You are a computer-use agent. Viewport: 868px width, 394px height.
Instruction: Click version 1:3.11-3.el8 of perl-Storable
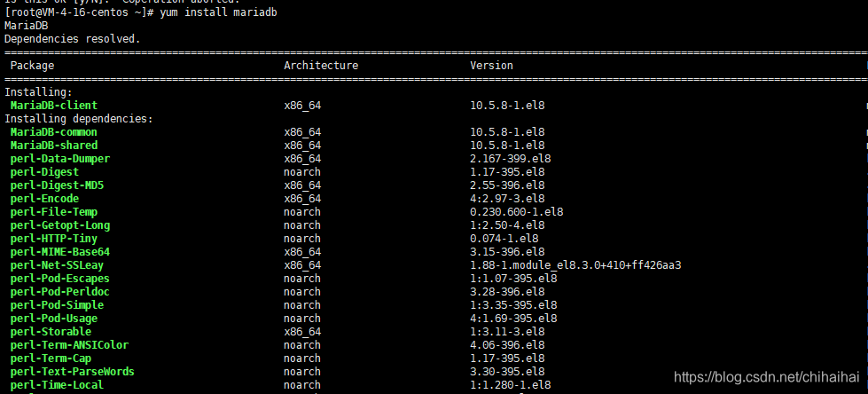pos(507,331)
